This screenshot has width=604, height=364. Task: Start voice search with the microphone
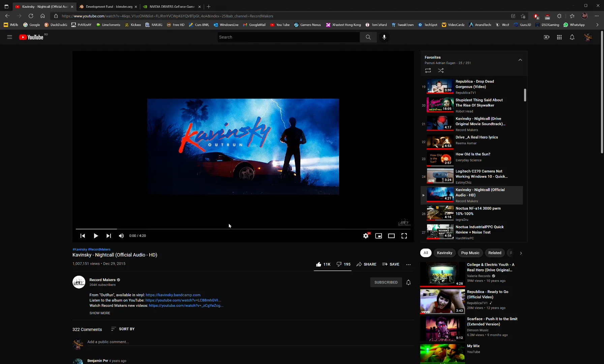pos(384,37)
